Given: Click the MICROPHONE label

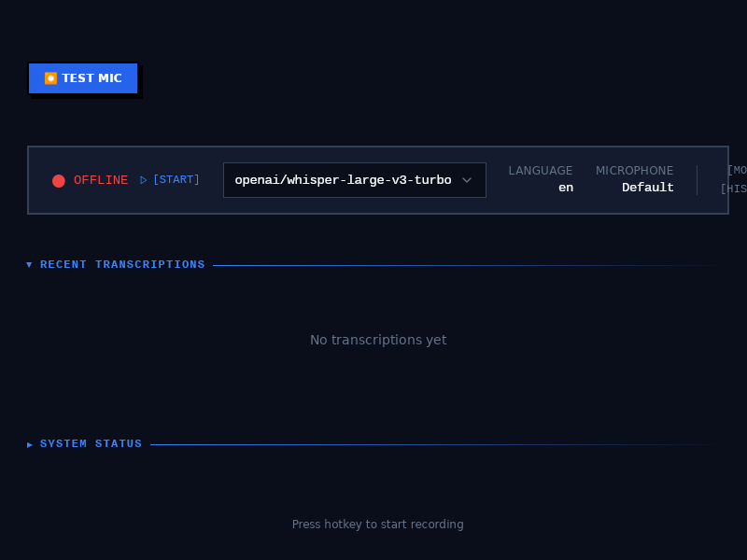Looking at the screenshot, I should tap(635, 171).
